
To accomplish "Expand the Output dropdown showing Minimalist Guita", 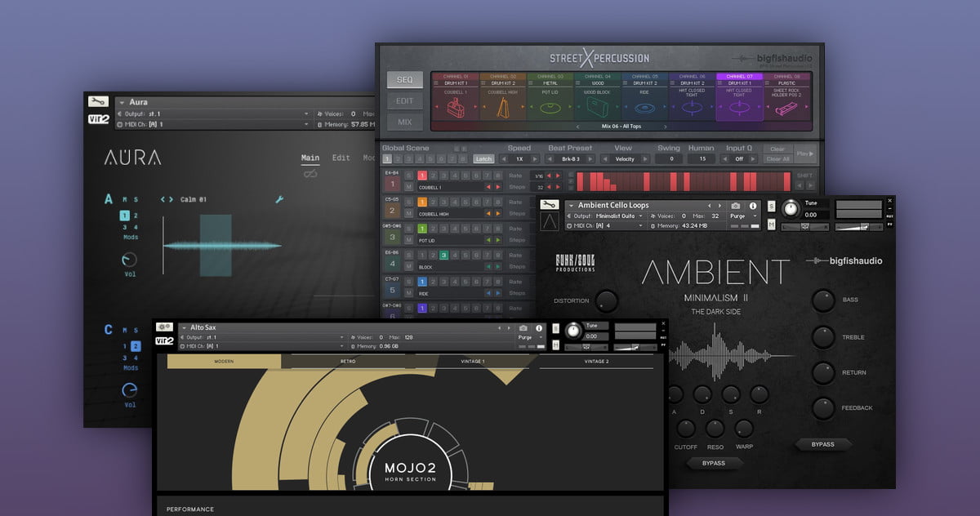I will coord(641,216).
